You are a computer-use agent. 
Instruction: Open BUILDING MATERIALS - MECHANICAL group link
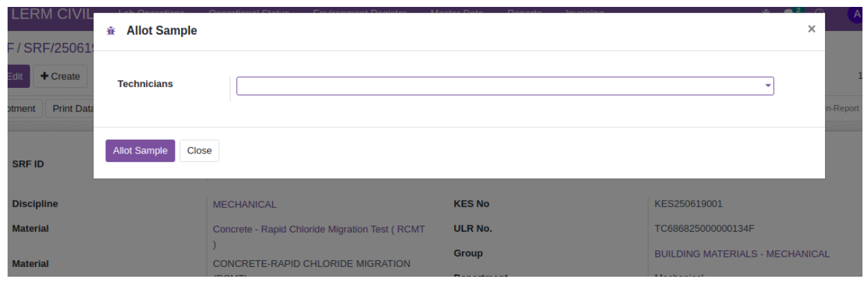742,254
